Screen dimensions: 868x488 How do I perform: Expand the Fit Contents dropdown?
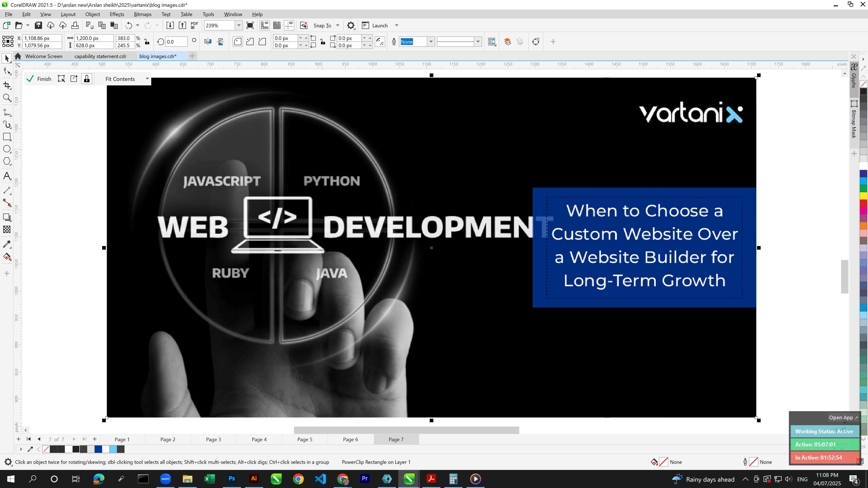(x=147, y=79)
